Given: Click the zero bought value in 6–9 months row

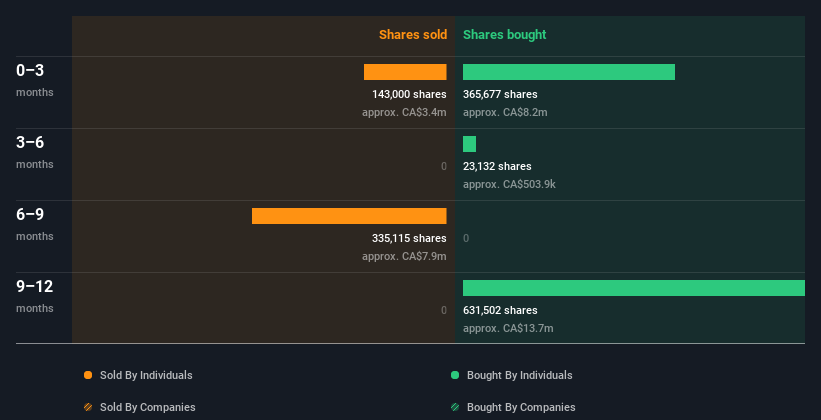Looking at the screenshot, I should pyautogui.click(x=466, y=238).
